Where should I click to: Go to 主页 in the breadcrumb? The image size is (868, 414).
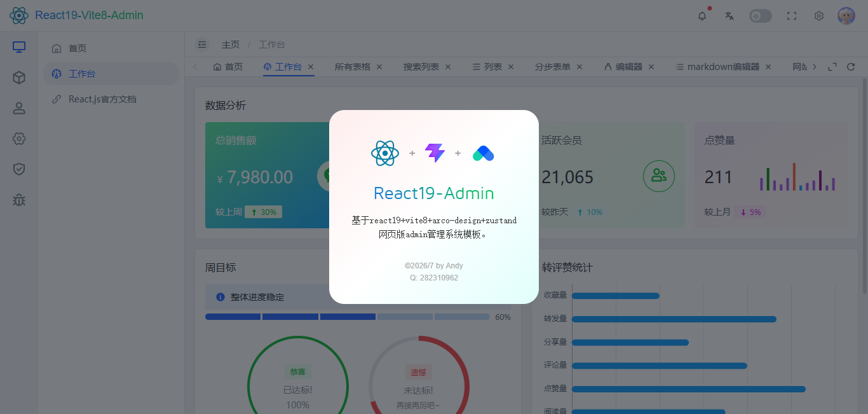click(231, 45)
